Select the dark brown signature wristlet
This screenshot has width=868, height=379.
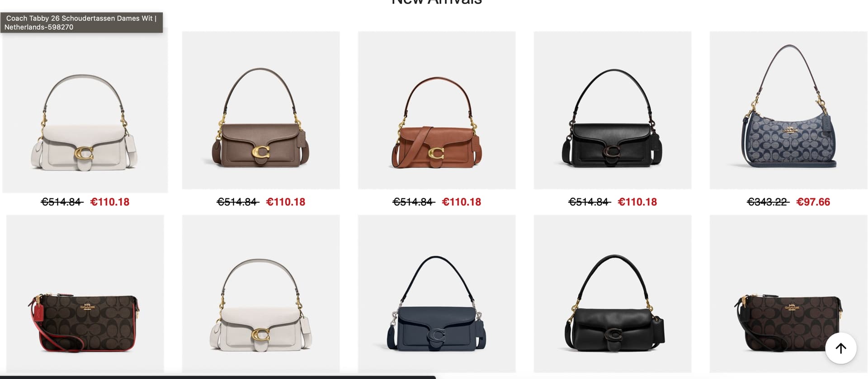click(x=788, y=294)
